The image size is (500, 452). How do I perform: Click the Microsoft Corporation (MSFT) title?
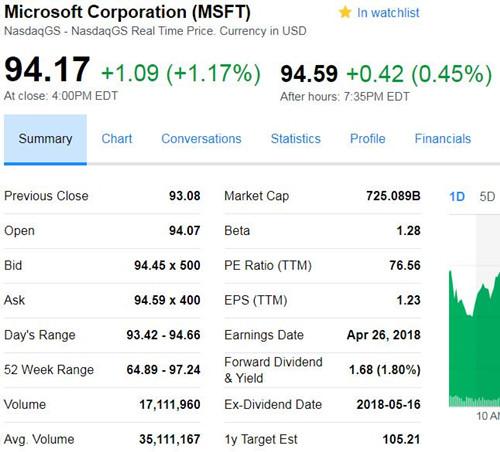(x=127, y=12)
